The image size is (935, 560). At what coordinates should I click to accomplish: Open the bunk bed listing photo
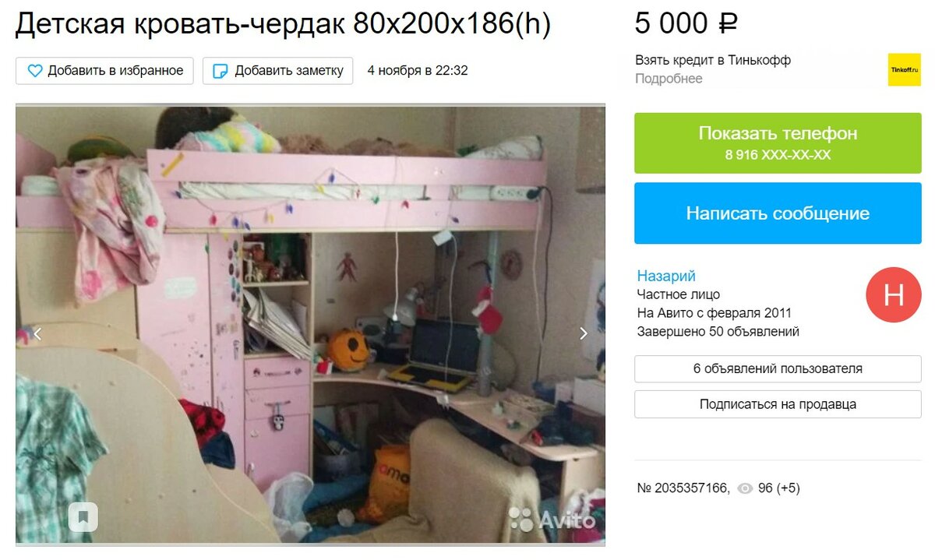click(x=310, y=325)
